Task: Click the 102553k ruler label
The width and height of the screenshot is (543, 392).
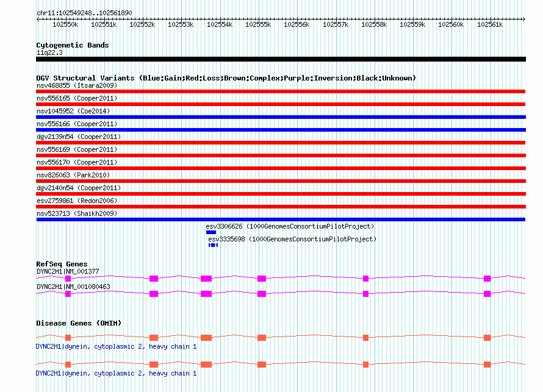Action: (x=181, y=24)
